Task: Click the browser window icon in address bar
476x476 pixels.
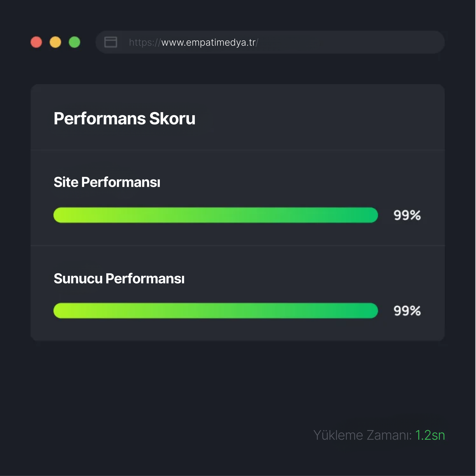Action: 111,42
